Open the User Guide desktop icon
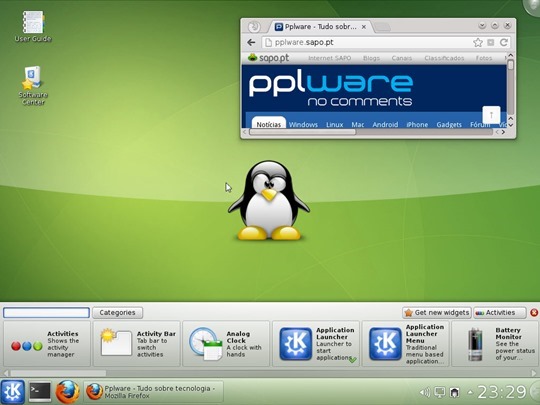 [x=33, y=26]
